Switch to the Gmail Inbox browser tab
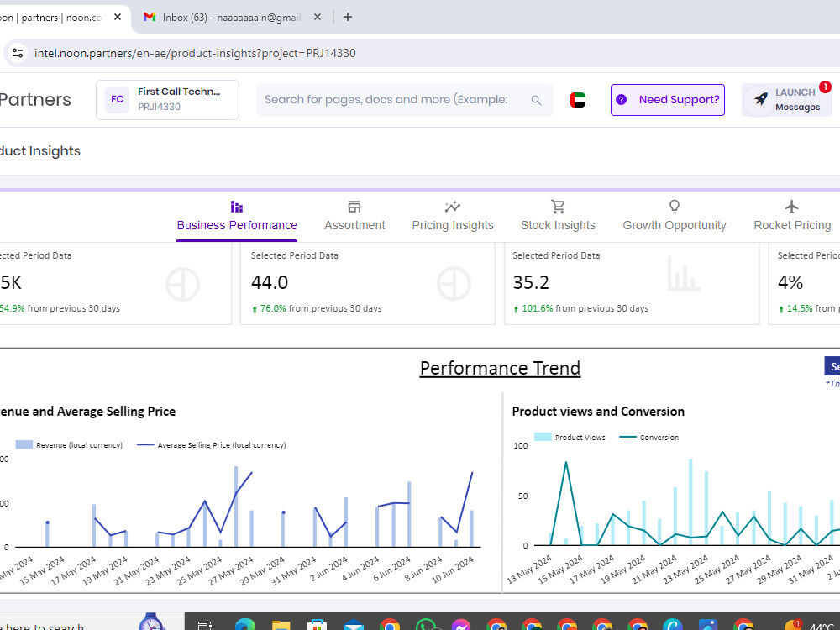This screenshot has width=840, height=630. (230, 17)
